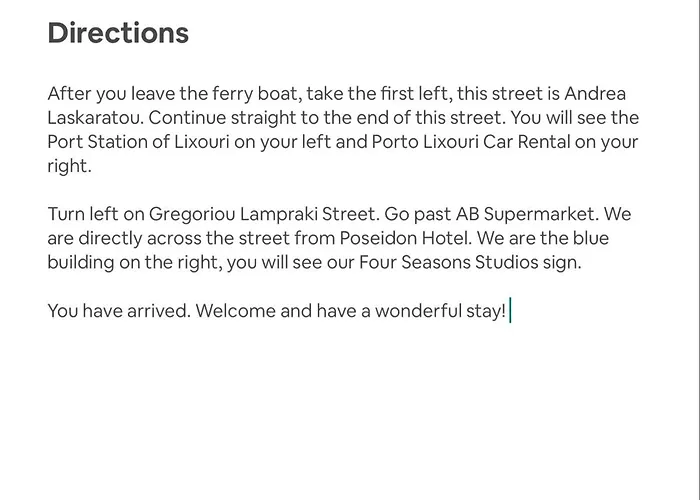Click 'You have arrived.' sentence
The image size is (700, 500).
119,311
